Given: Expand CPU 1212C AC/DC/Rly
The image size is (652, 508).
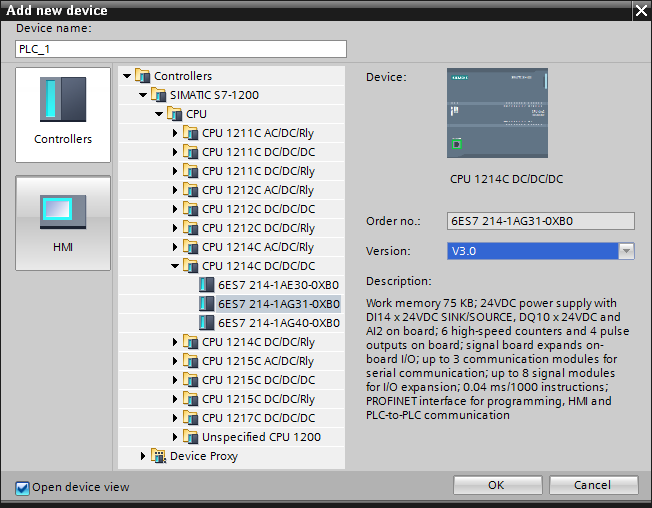Looking at the screenshot, I should 175,190.
